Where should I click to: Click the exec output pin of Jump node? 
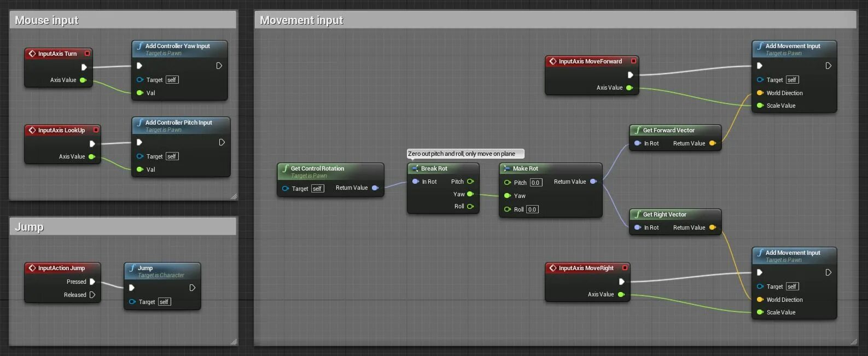192,288
